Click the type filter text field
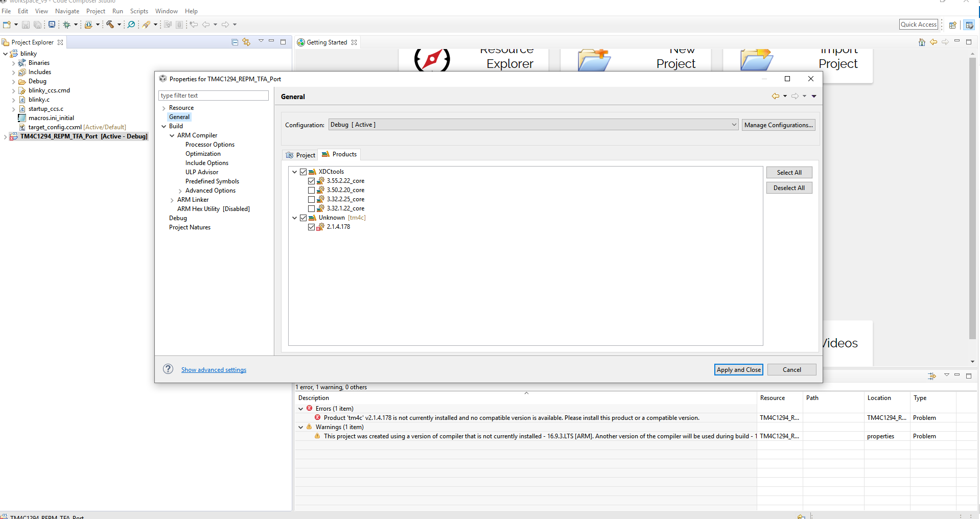The width and height of the screenshot is (980, 519). (214, 96)
